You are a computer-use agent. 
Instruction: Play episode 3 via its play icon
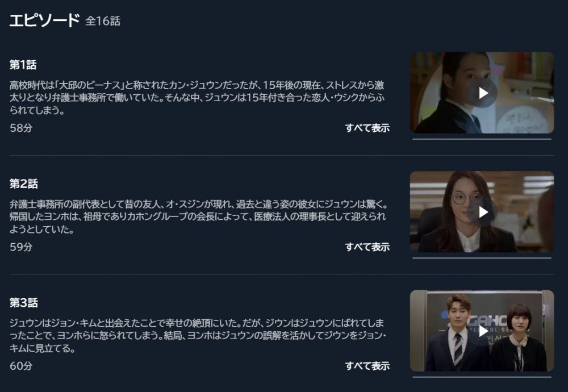(x=483, y=331)
